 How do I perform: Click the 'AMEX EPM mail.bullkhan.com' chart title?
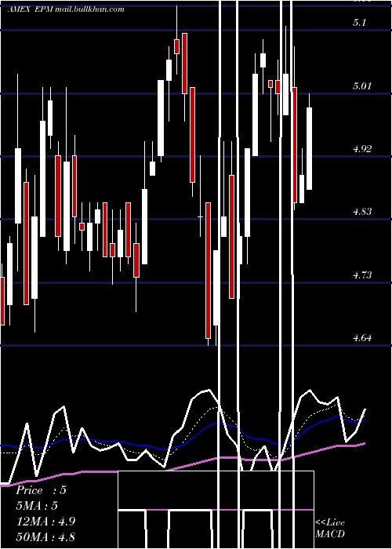point(66,9)
